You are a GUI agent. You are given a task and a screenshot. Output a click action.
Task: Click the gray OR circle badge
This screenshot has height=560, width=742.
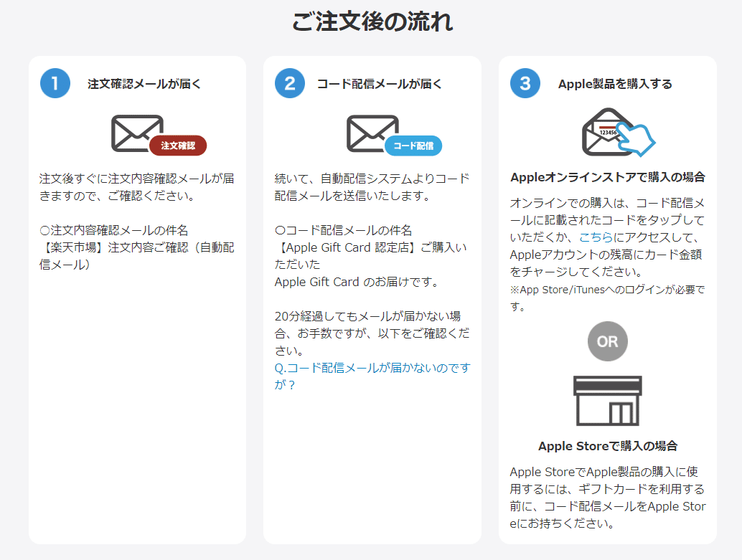[x=608, y=341]
